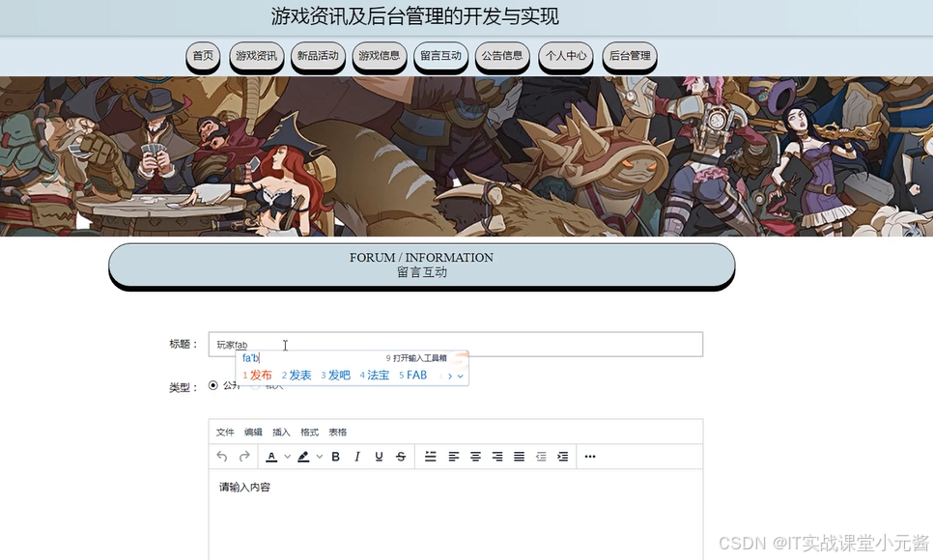
Task: Open the line height tool
Action: pyautogui.click(x=430, y=457)
